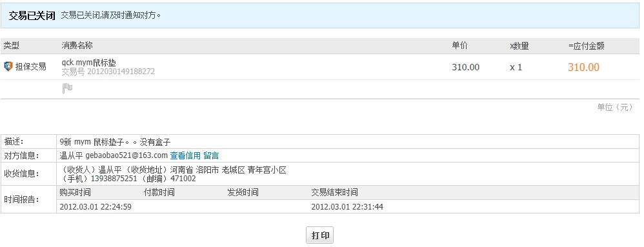The height and width of the screenshot is (247, 644).
Task: Click transaction end time 2012.03.01 22:31:44
Action: [x=347, y=207]
